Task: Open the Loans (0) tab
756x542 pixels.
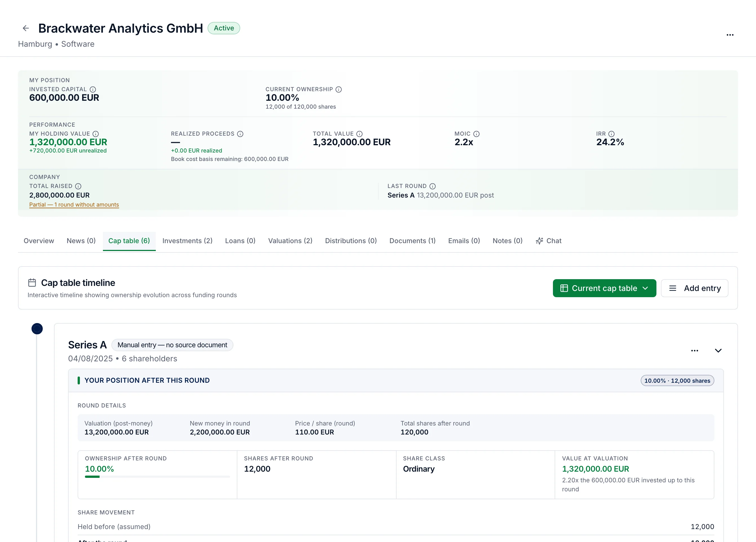Action: point(240,241)
